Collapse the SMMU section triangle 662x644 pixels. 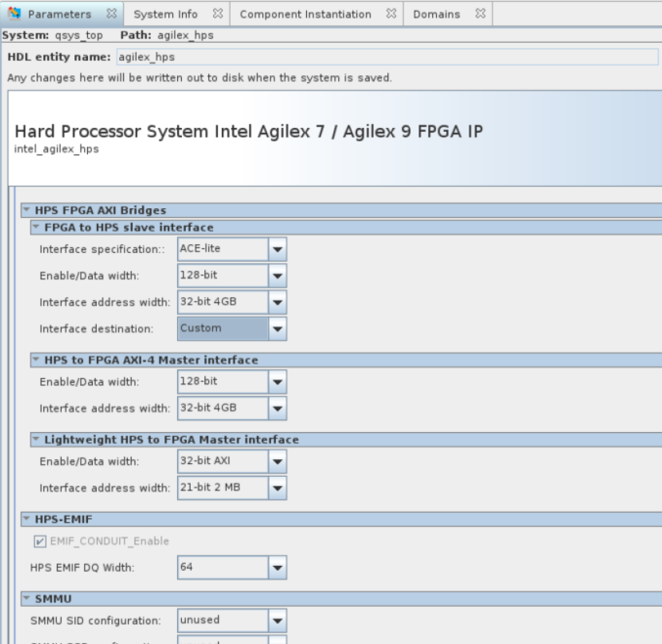click(x=26, y=598)
